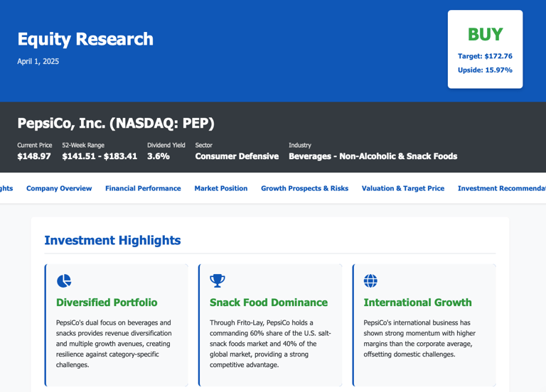The width and height of the screenshot is (546, 392).
Task: Click the Frito-Lay market share paragraph
Action: (270, 344)
